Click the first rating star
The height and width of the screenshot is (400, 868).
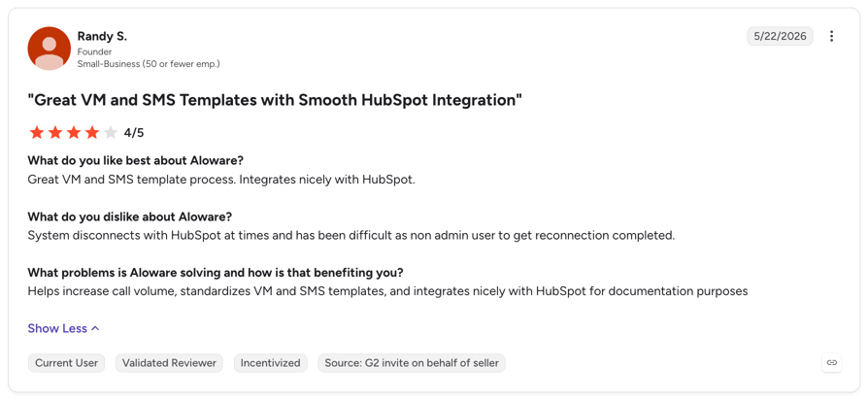click(37, 133)
